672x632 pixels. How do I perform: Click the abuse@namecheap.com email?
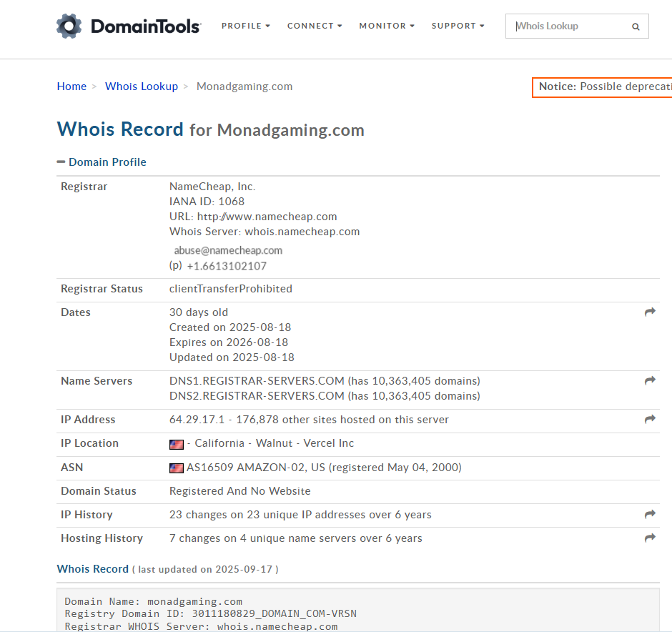pyautogui.click(x=228, y=250)
